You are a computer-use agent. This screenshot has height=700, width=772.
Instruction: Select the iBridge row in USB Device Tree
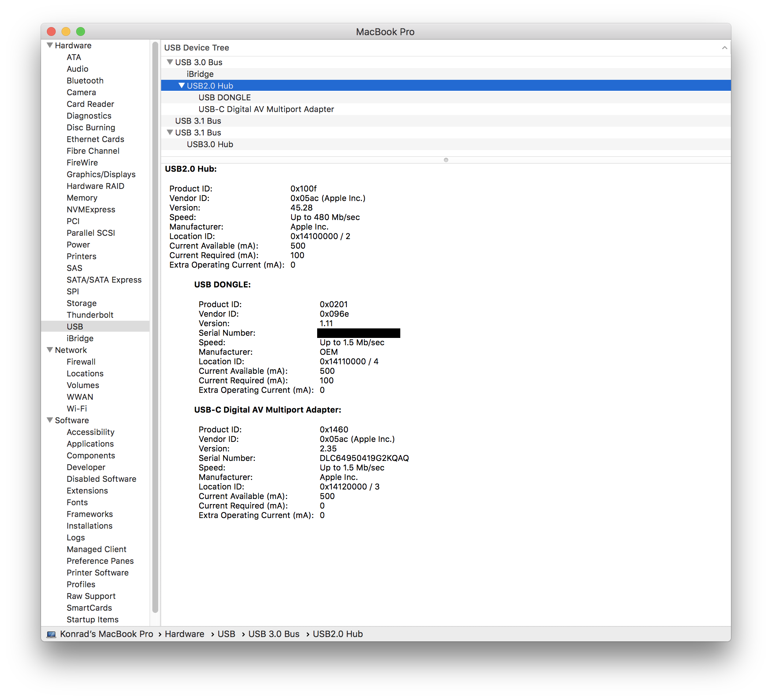point(446,74)
